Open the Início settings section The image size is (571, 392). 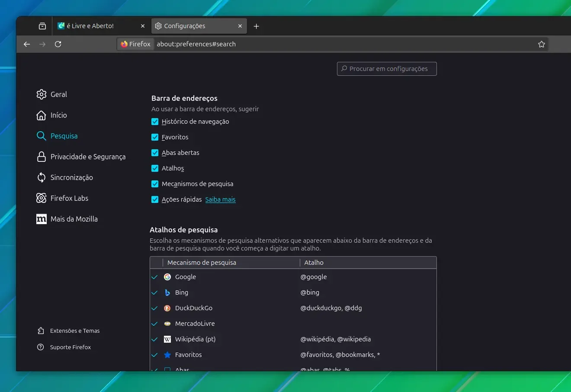tap(58, 115)
